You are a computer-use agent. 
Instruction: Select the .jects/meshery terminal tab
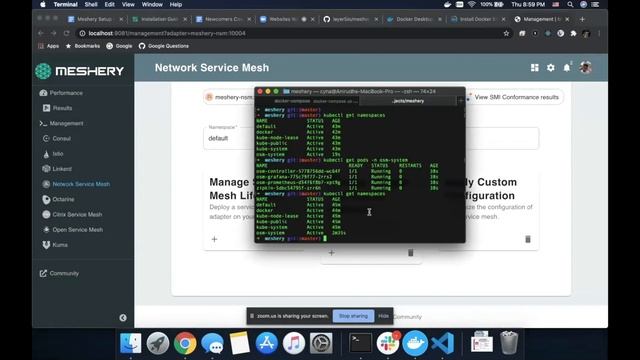click(x=408, y=101)
